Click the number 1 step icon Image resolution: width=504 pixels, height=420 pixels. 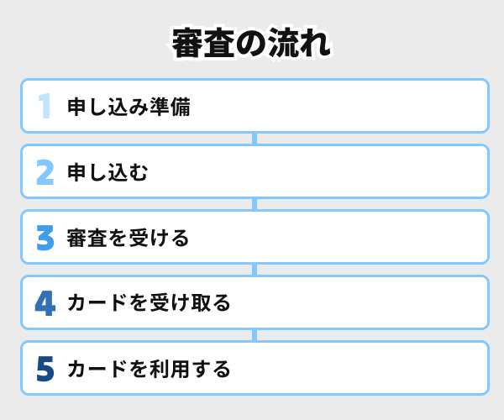(x=45, y=107)
